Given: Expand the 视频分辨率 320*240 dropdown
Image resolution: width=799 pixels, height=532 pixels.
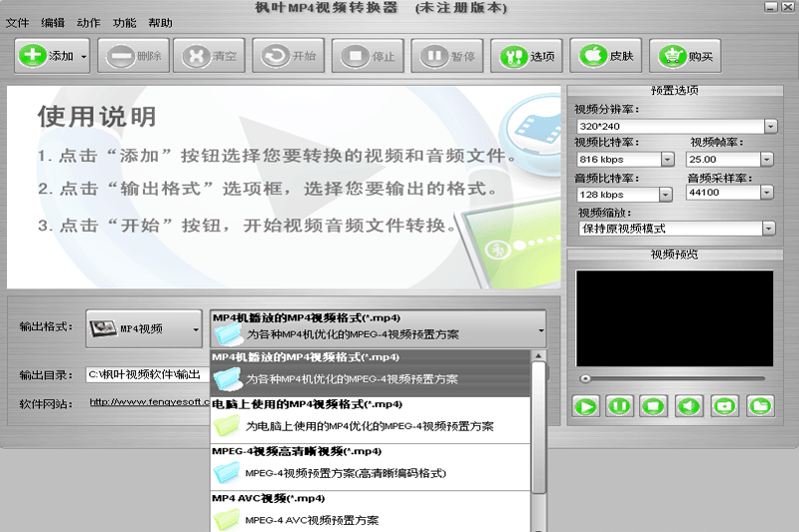Looking at the screenshot, I should [770, 126].
